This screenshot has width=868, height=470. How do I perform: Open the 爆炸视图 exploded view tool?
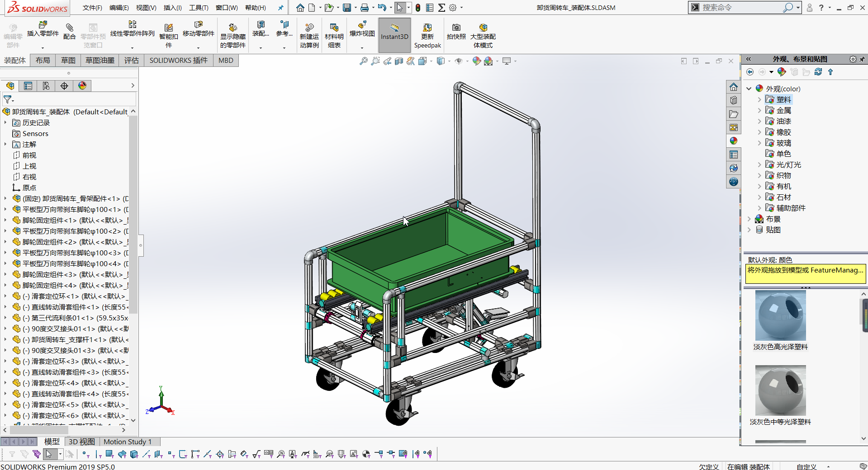(x=362, y=30)
